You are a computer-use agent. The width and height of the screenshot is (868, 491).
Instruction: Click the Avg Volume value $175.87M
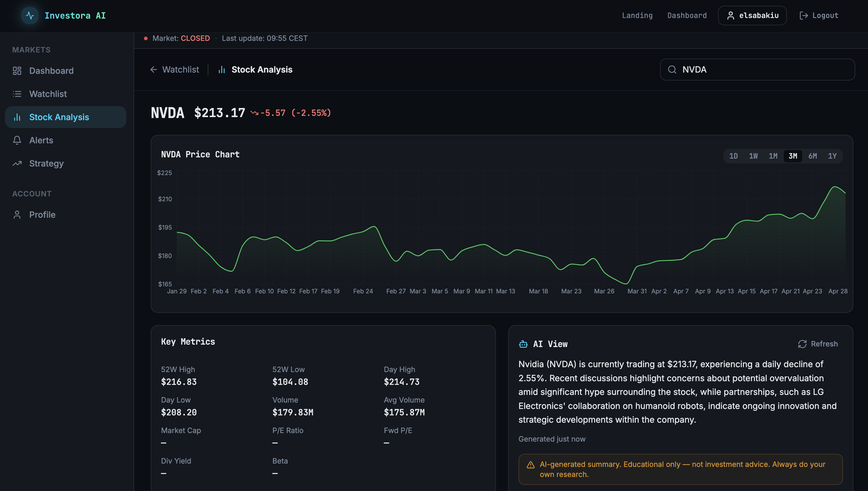point(404,412)
